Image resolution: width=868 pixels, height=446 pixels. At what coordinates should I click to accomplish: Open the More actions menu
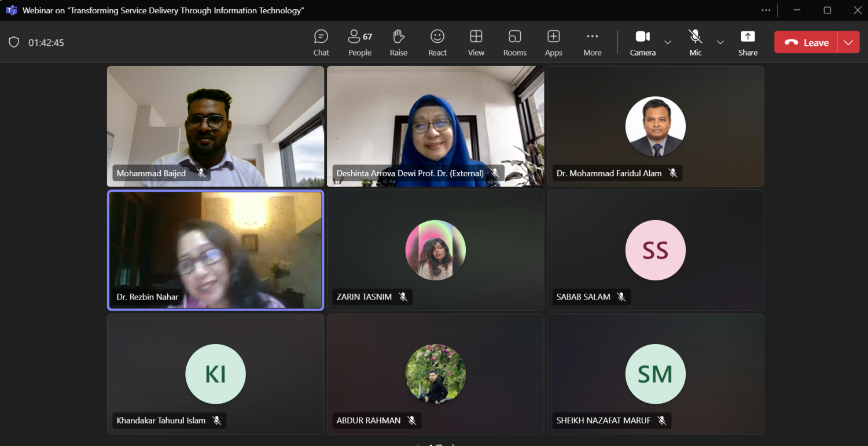click(x=592, y=43)
